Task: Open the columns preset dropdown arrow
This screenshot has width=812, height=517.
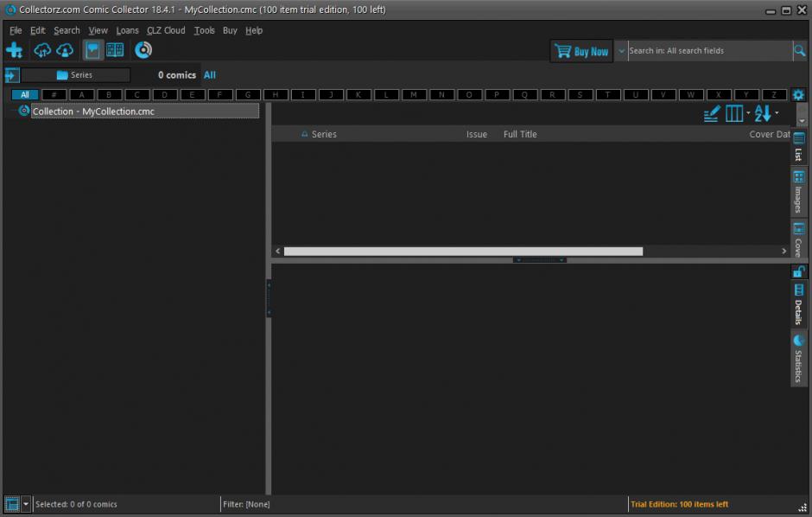Action: point(748,113)
